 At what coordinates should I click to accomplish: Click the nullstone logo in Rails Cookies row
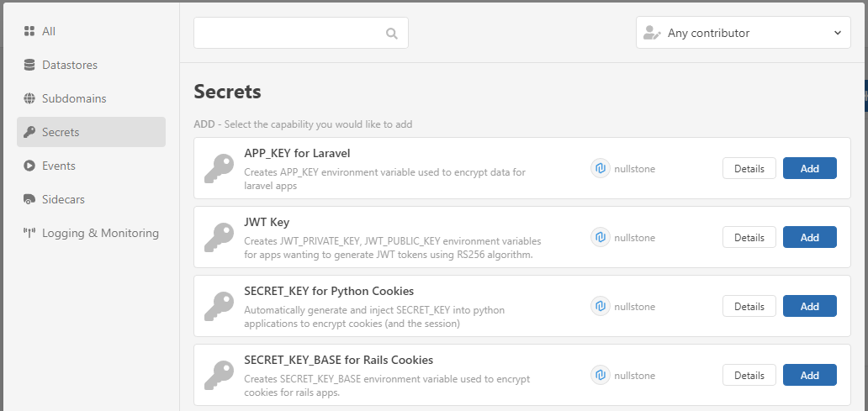(600, 375)
